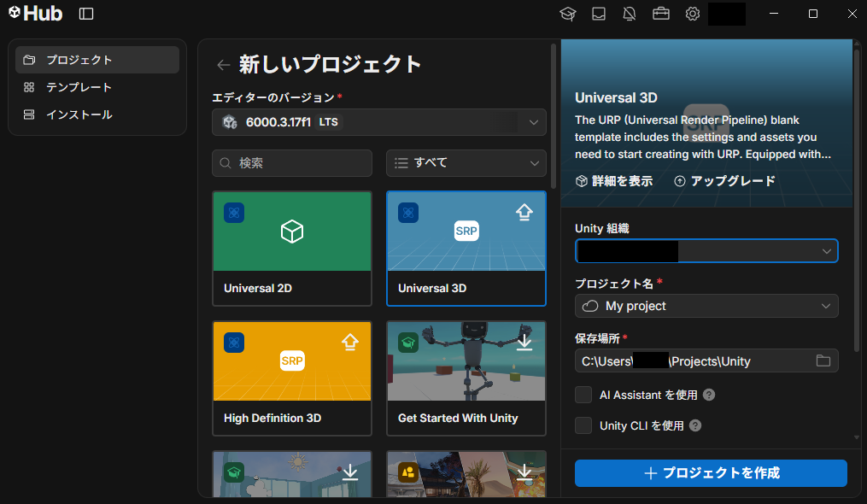Click the blue core badge on High Definition 3D card
Viewport: 867px width, 504px height.
pos(234,343)
